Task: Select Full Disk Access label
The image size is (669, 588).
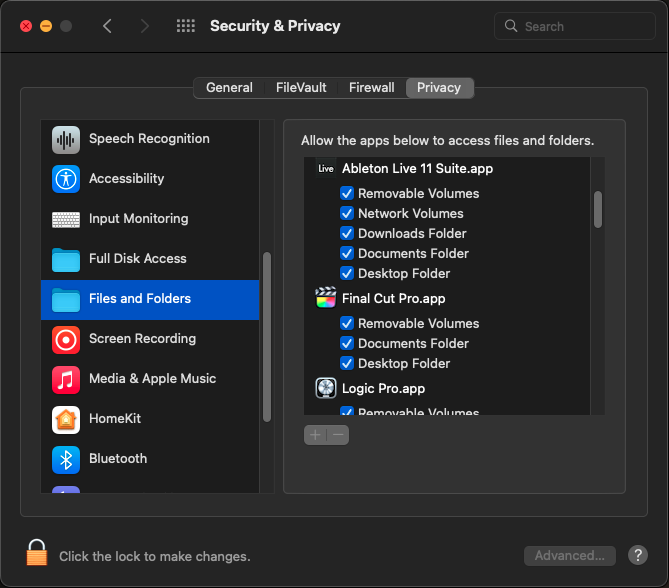Action: (137, 259)
